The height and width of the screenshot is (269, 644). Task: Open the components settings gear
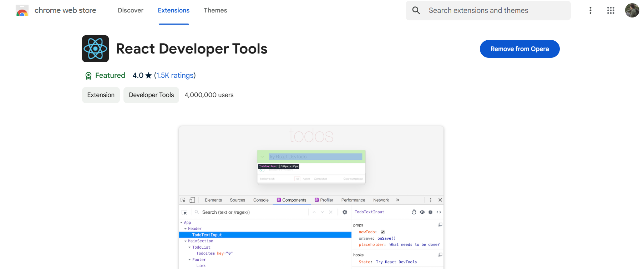[x=345, y=212]
